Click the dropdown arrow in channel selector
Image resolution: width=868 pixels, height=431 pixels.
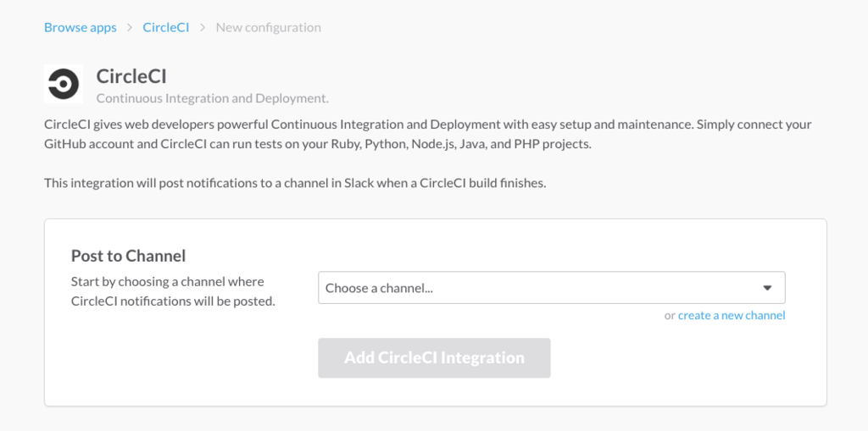pyautogui.click(x=767, y=288)
